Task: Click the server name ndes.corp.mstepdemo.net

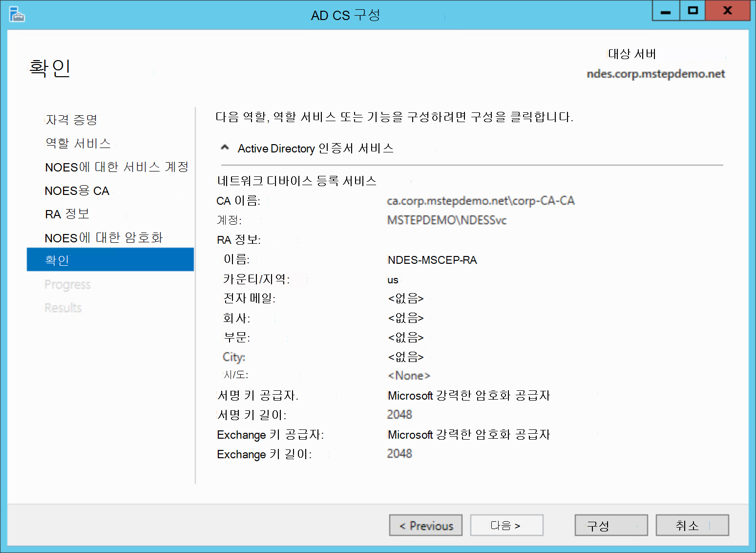Action: (x=656, y=74)
